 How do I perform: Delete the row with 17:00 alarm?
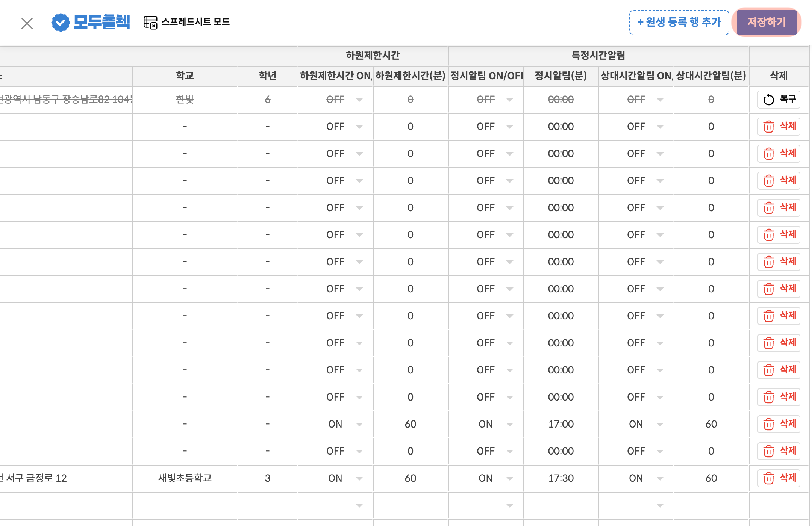pyautogui.click(x=779, y=424)
